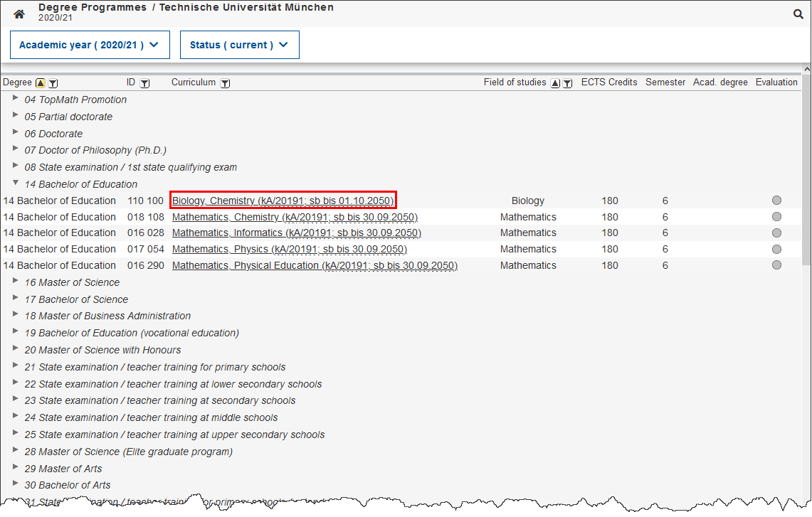Expand 18 Master of Business Administration
Screen dimensions: 812x517
(x=16, y=315)
